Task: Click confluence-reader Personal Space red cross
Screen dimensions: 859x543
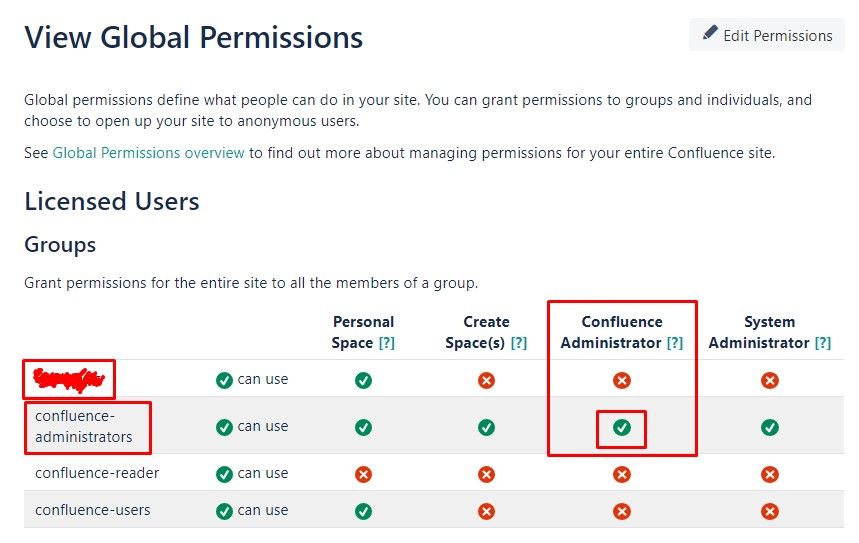Action: pos(363,474)
